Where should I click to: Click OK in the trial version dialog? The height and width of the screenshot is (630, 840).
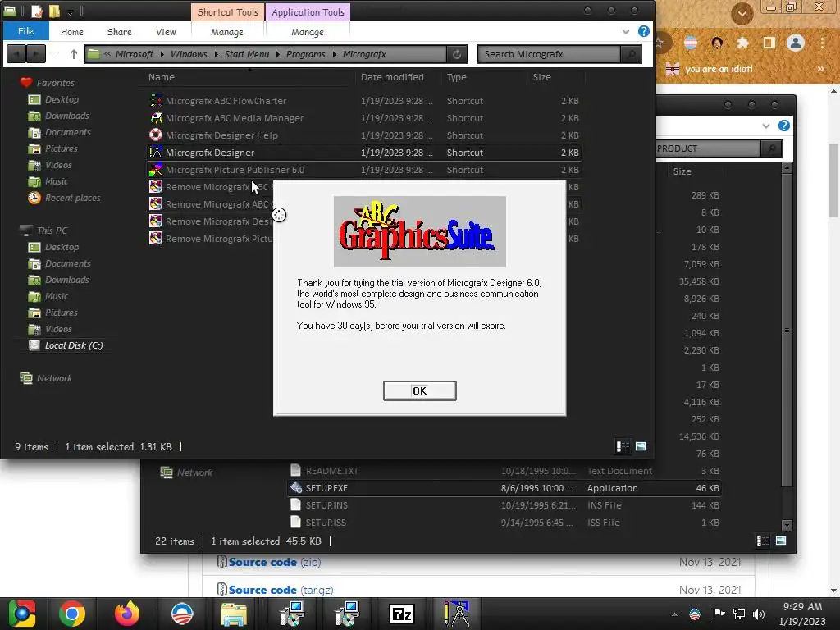[x=419, y=390]
